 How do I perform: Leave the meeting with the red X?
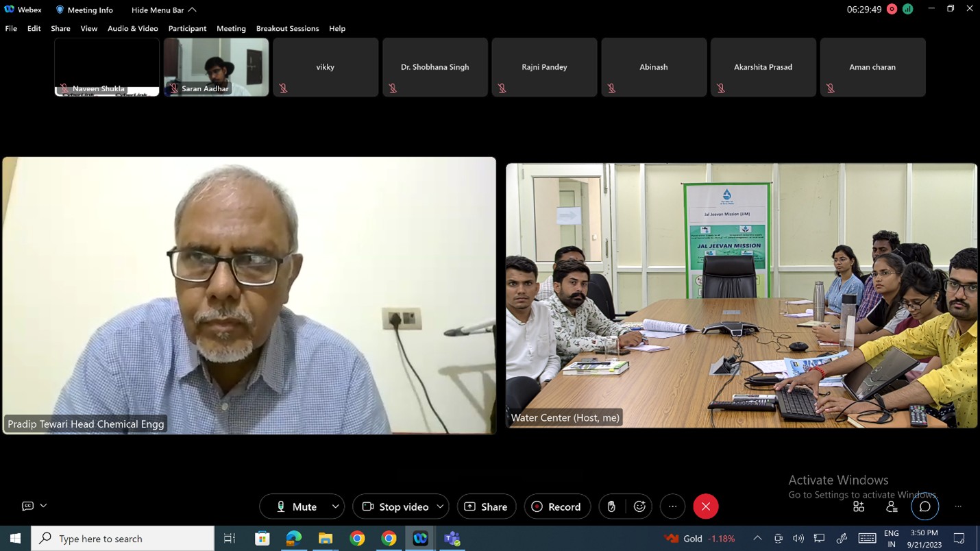pos(705,506)
